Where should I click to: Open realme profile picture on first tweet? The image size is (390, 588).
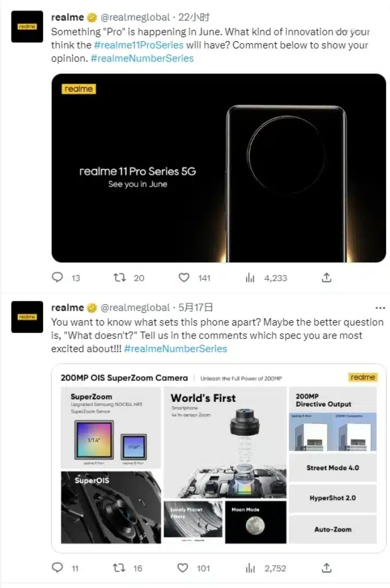pyautogui.click(x=27, y=26)
